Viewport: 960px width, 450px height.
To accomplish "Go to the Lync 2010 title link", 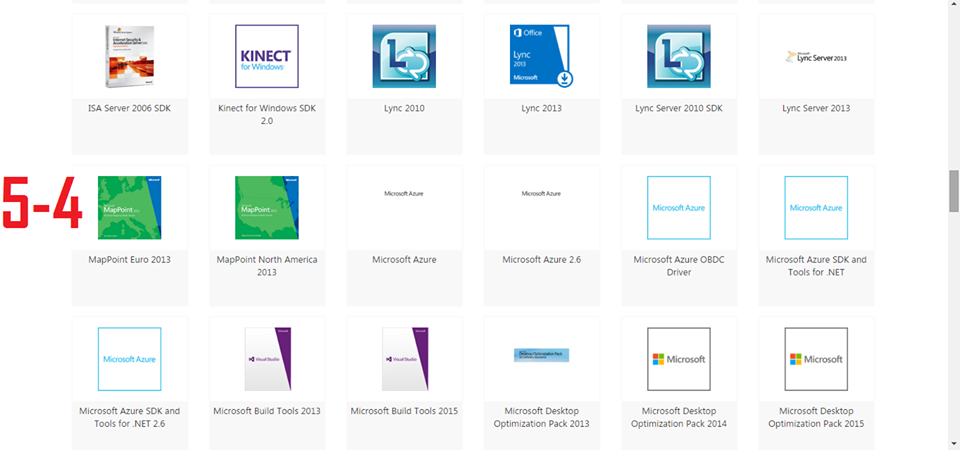I will coord(404,108).
